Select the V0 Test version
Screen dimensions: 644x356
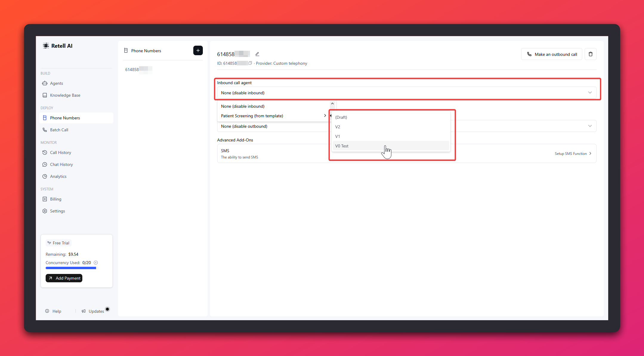pos(342,146)
